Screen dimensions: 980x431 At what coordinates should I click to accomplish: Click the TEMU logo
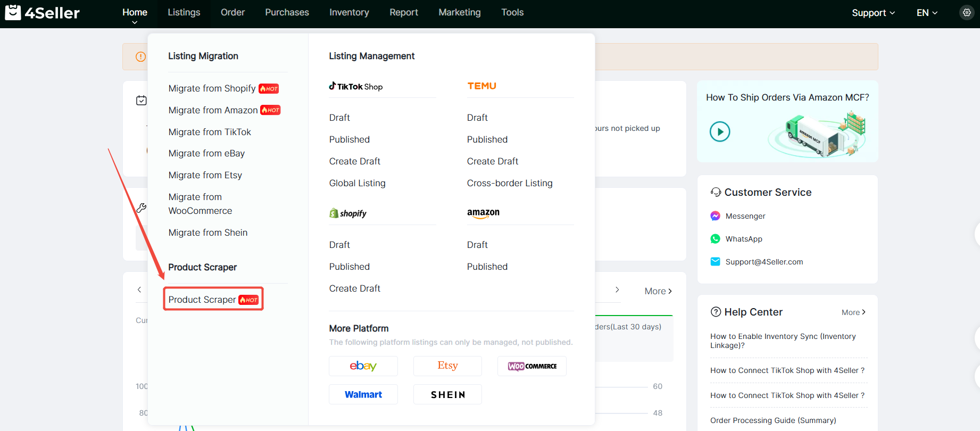tap(482, 86)
